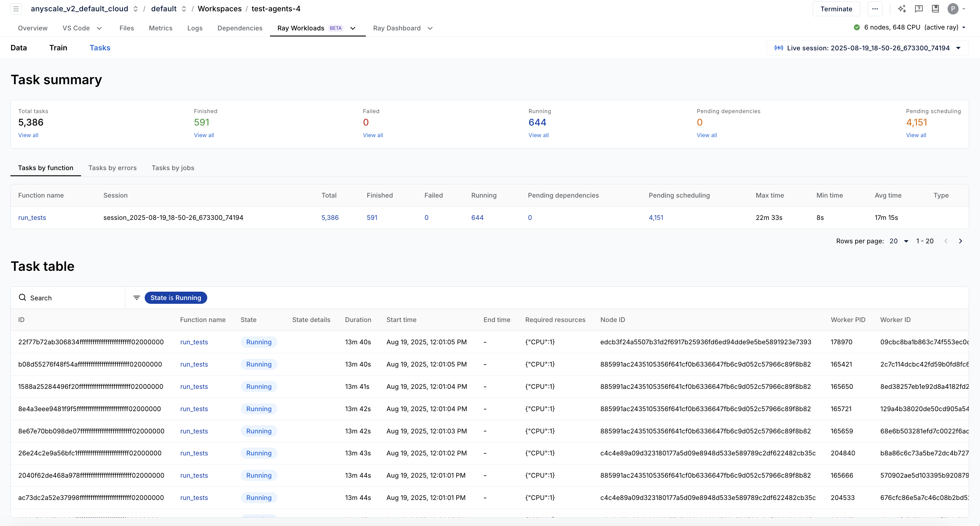Screen dimensions: 980x526
Task: Expand the live session selector
Action: [x=958, y=48]
